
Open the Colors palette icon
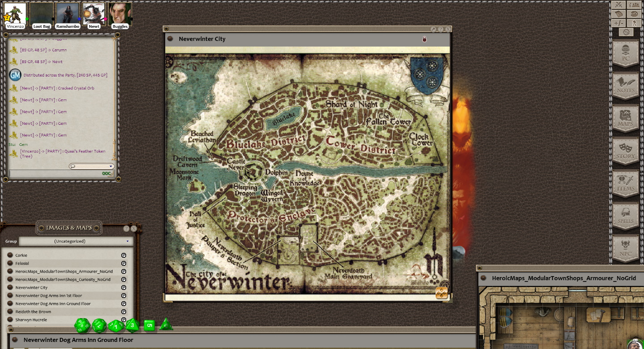coord(634,14)
